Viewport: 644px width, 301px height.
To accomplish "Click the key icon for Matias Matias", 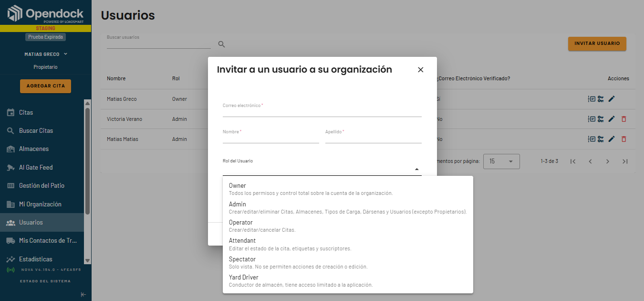I will tap(601, 139).
